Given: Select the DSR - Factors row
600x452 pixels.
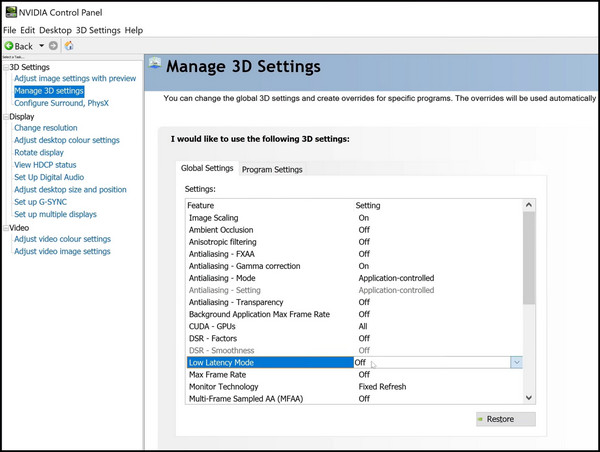Looking at the screenshot, I should tap(354, 338).
